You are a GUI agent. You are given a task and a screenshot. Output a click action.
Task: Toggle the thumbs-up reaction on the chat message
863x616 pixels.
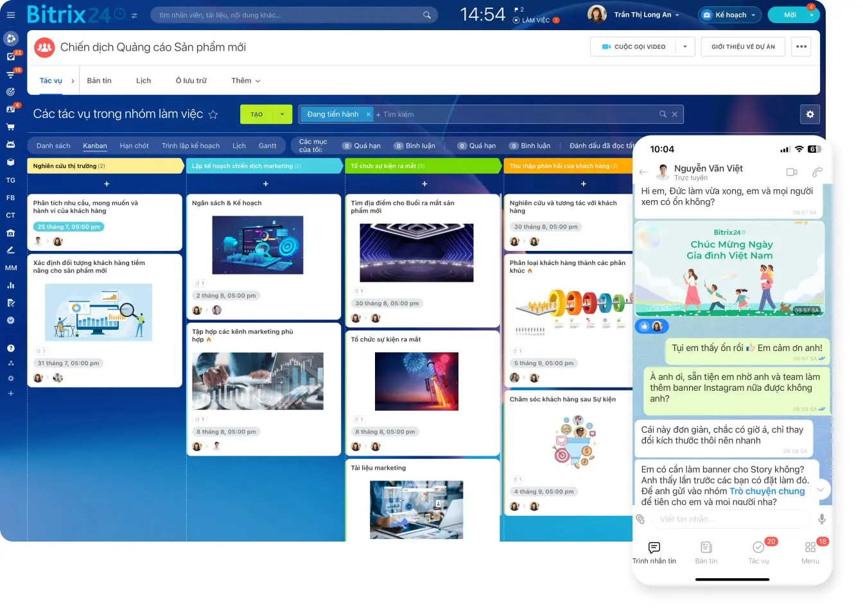pyautogui.click(x=643, y=327)
